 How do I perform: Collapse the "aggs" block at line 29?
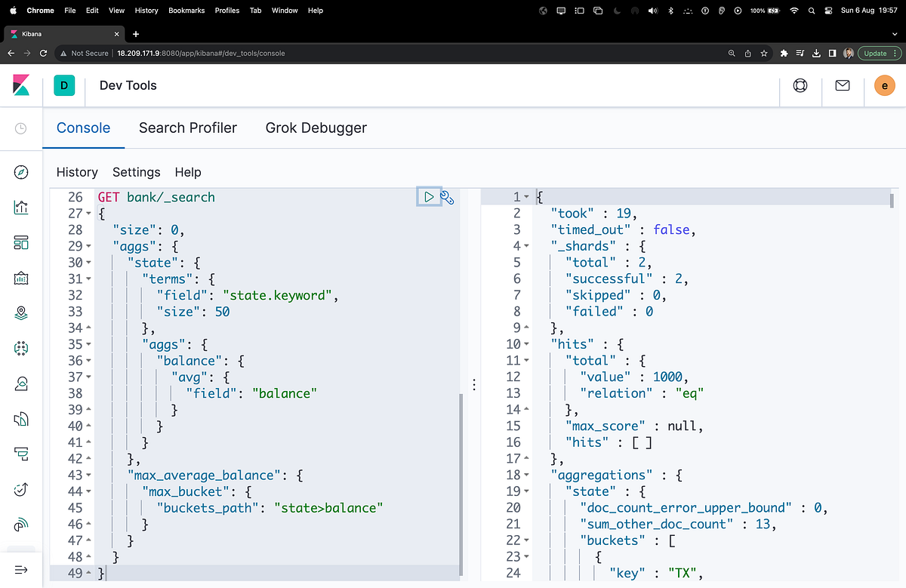pyautogui.click(x=89, y=247)
